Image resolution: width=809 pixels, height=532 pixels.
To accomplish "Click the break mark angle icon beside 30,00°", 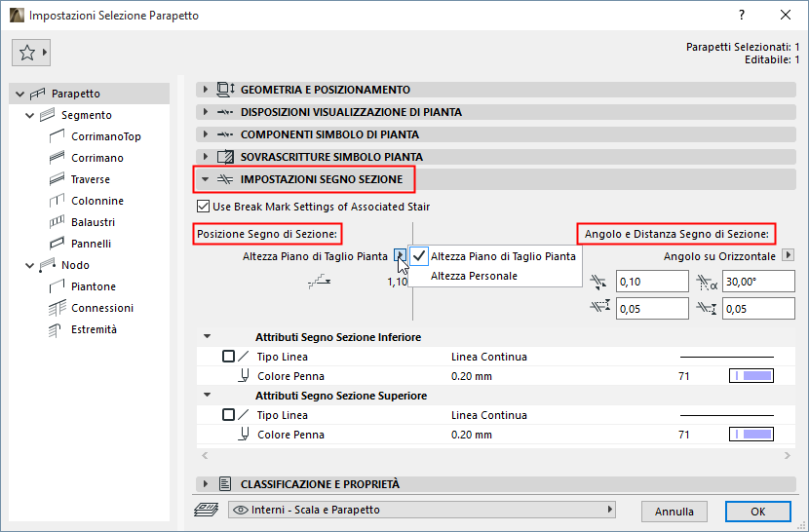I will click(x=707, y=282).
